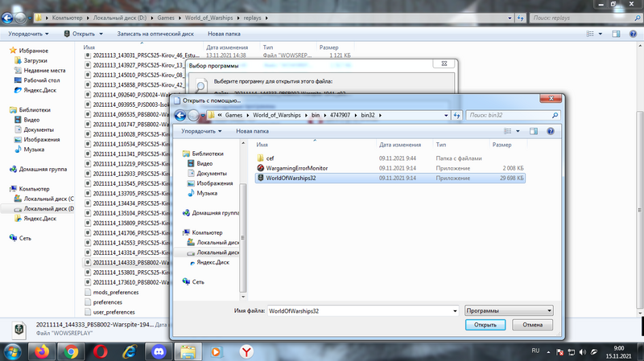
Task: Click bin32 breadcrumb in dialog address bar
Action: point(368,115)
